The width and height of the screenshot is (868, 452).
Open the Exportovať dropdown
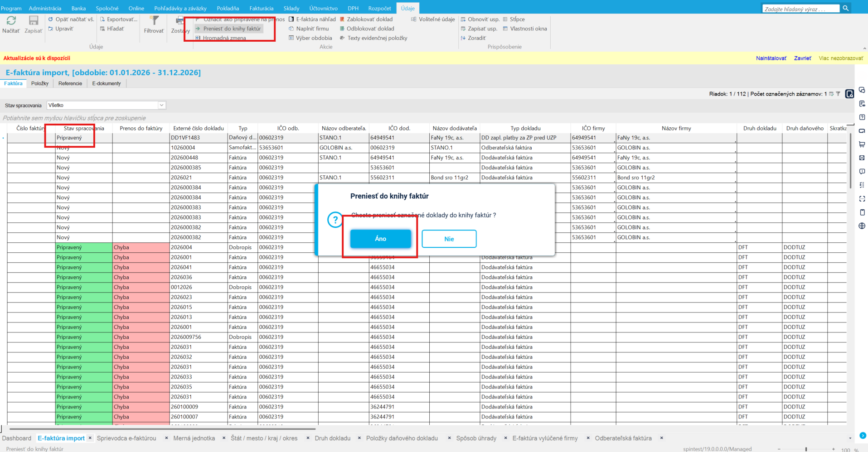coord(119,19)
